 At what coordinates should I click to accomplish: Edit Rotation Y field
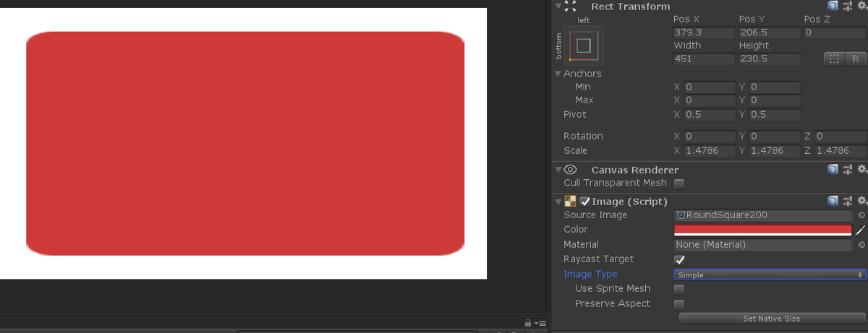coord(775,136)
